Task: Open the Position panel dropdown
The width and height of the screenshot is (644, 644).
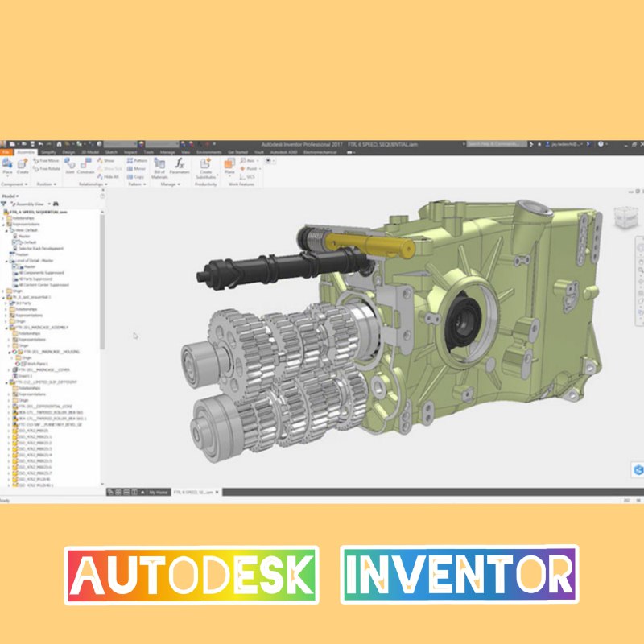Action: click(47, 184)
